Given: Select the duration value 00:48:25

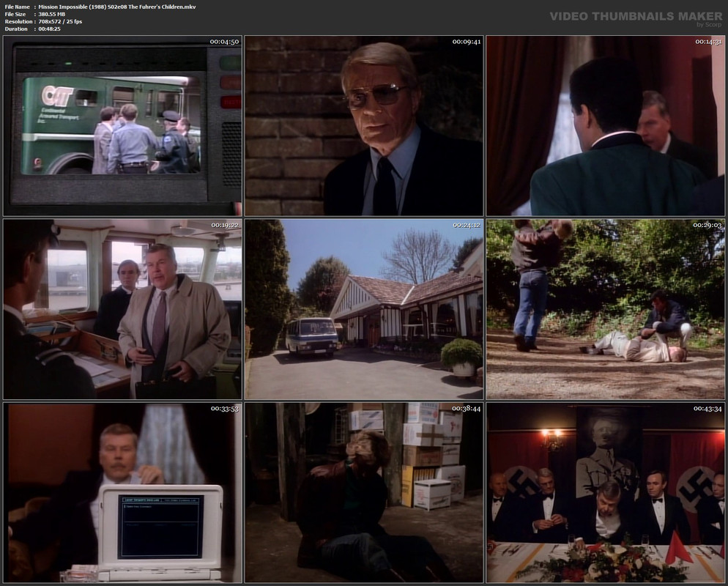Looking at the screenshot, I should (x=50, y=29).
